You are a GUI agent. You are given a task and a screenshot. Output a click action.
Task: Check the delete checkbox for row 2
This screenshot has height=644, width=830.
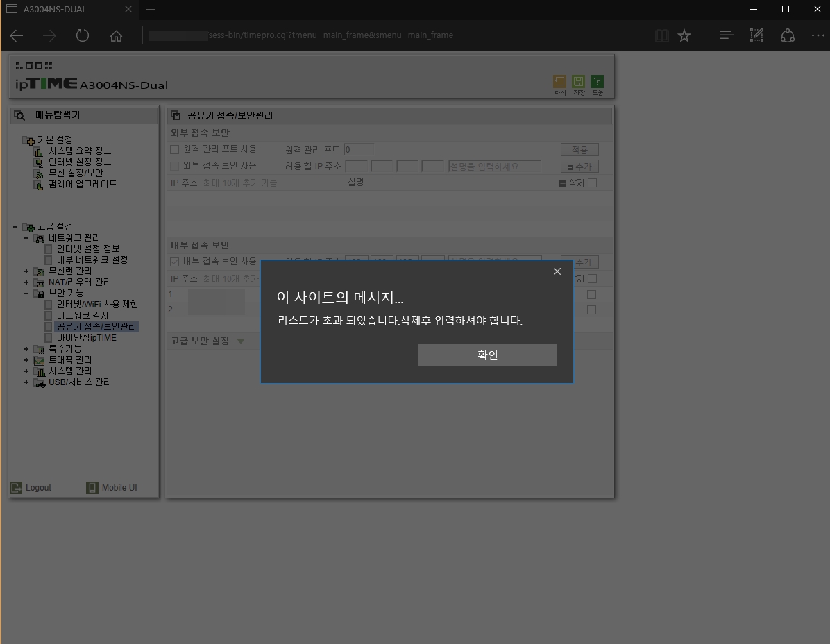point(592,310)
